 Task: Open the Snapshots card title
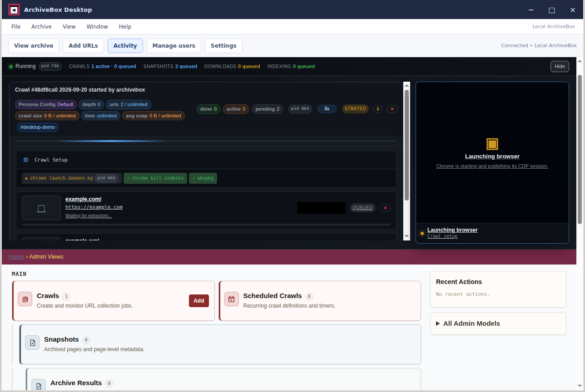(x=61, y=339)
